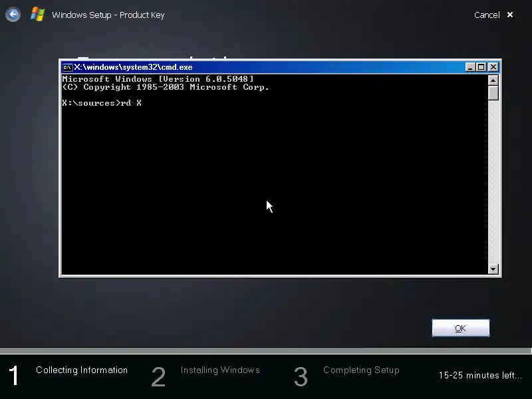The image size is (532, 399).
Task: Click the 'Windows Setup - Product Key' title
Action: click(108, 15)
